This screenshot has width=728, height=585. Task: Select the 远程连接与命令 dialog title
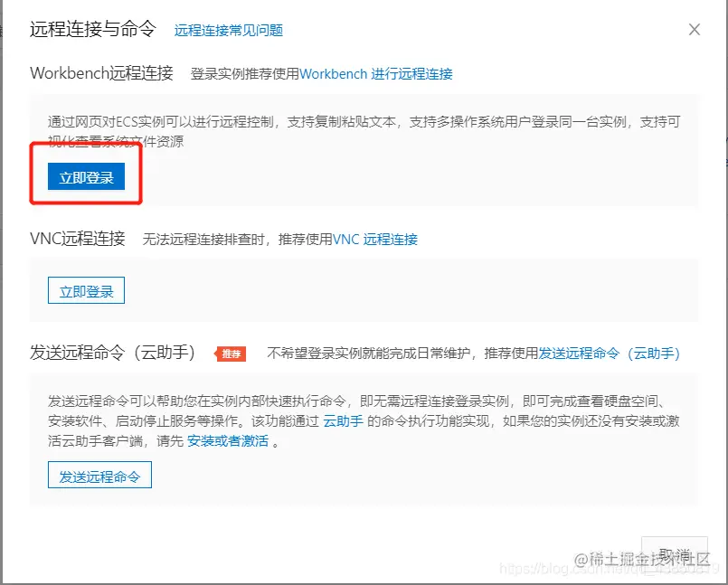point(93,29)
